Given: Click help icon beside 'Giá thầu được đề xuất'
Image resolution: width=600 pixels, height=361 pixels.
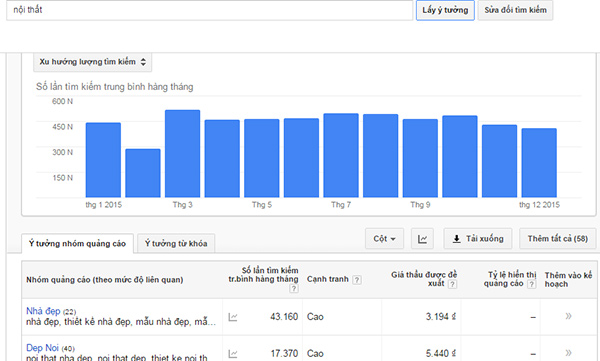Looking at the screenshot, I should click(x=452, y=284).
